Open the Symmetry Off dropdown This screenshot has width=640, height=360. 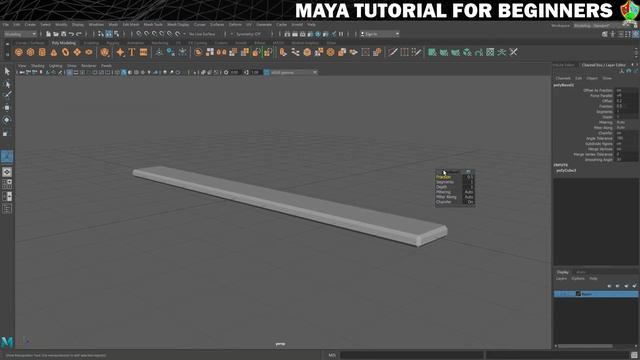tap(248, 34)
